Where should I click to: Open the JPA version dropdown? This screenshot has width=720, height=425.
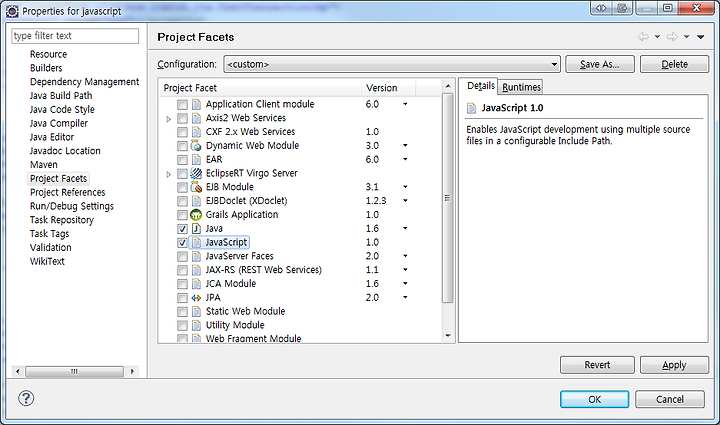tap(405, 297)
